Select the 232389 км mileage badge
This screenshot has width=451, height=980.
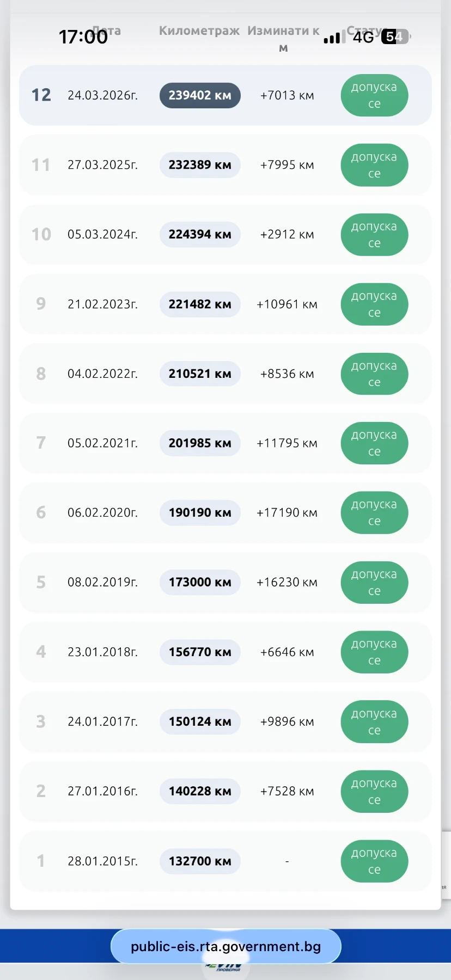[200, 165]
